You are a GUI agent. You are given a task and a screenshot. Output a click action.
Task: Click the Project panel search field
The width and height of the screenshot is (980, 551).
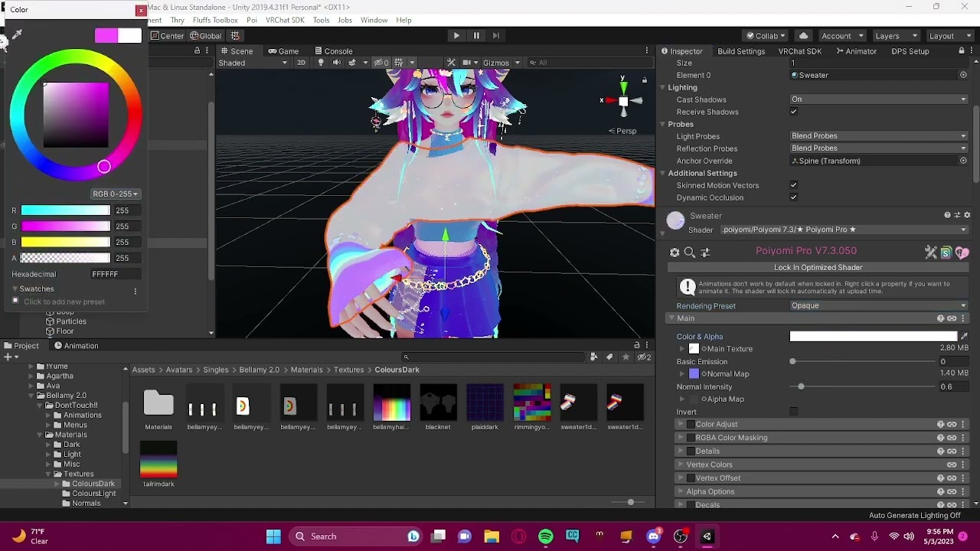(492, 357)
